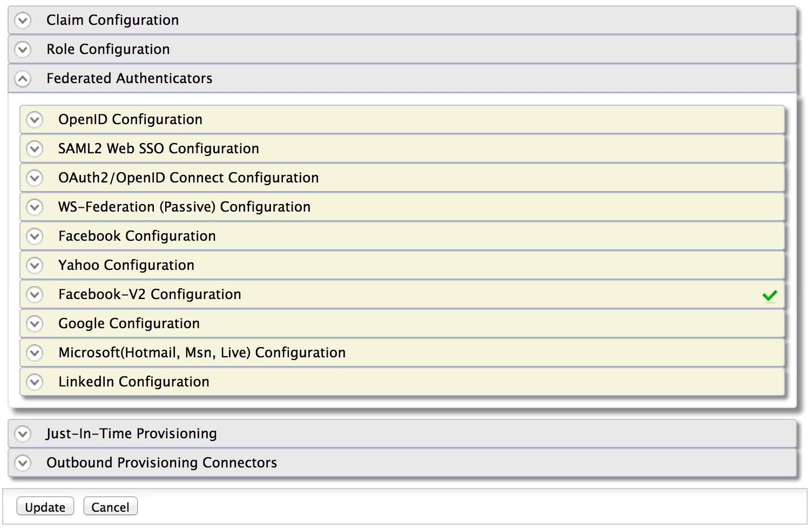Expand OAuth2/OpenID Connect Configuration chevron
This screenshot has height=529, width=812.
(x=35, y=178)
